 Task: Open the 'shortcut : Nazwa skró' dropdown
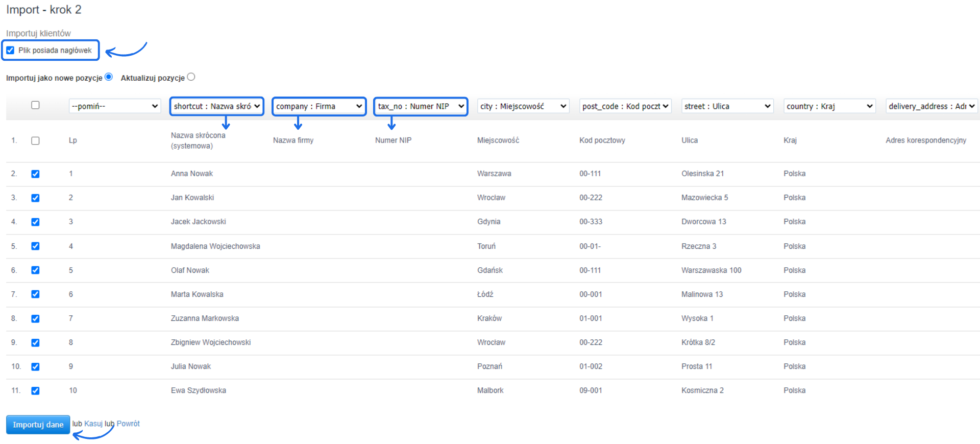pyautogui.click(x=217, y=106)
